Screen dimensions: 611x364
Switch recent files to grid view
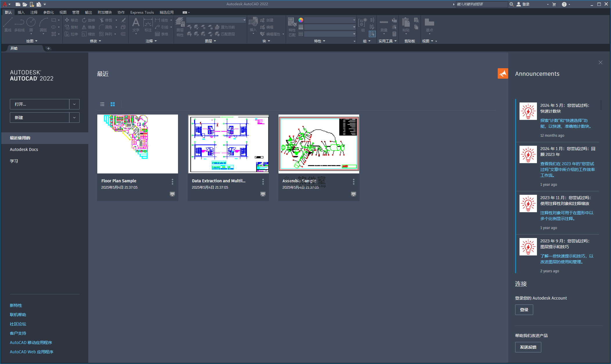tap(113, 104)
